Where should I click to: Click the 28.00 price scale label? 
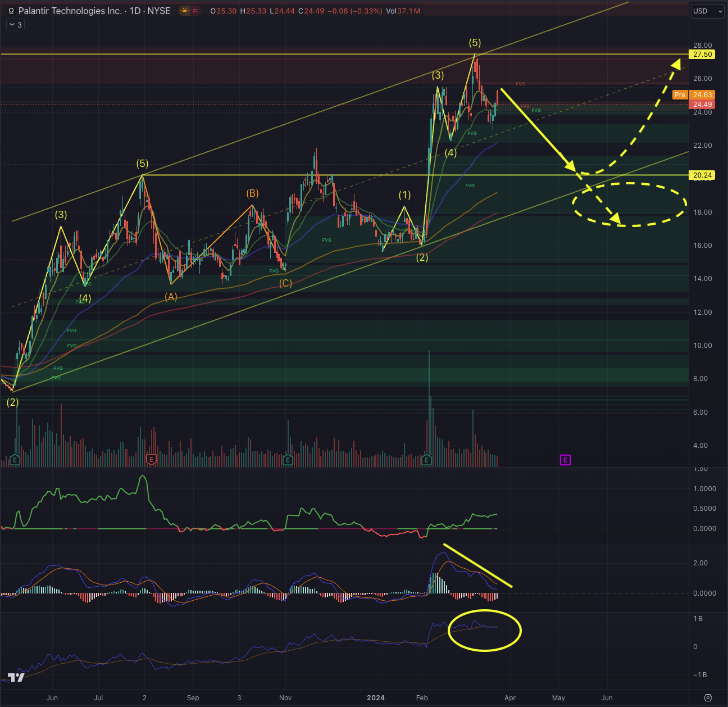(x=702, y=46)
